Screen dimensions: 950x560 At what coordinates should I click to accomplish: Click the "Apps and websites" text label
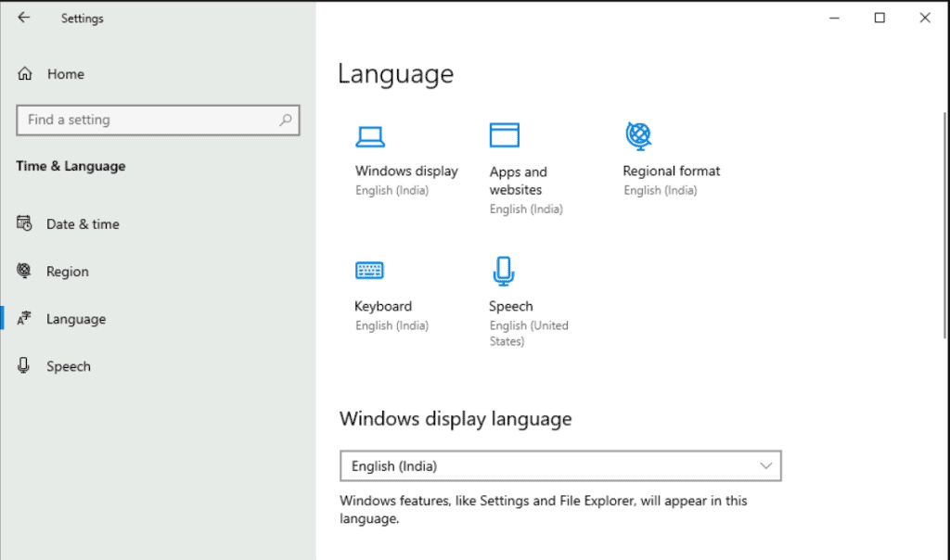518,181
